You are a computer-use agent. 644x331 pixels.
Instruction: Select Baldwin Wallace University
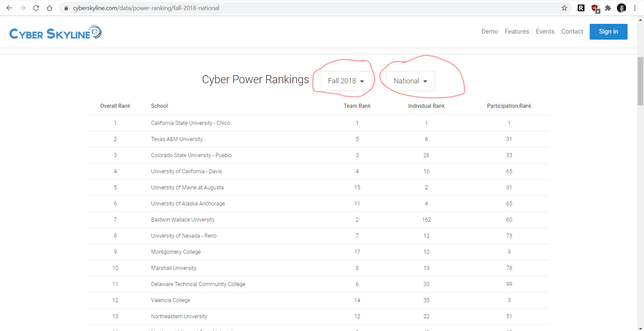point(183,220)
